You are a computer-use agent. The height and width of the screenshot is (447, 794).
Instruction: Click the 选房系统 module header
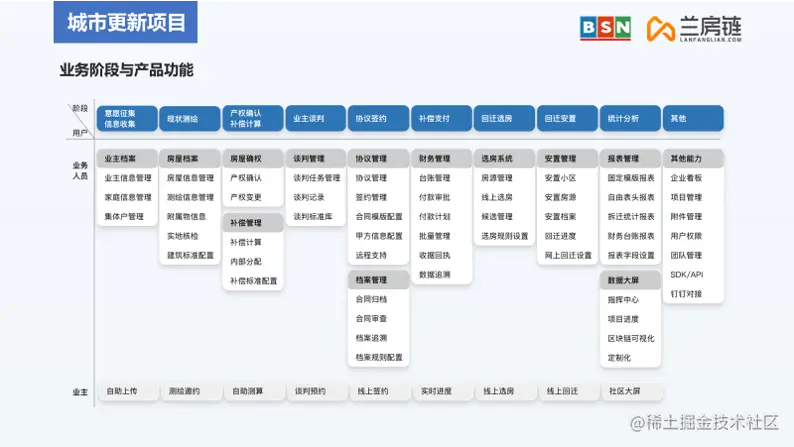pos(504,158)
